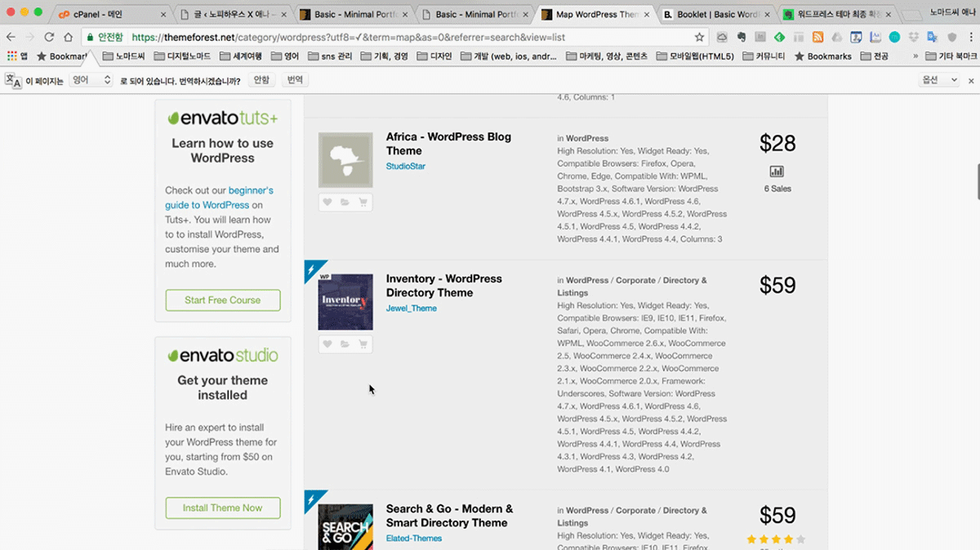Image resolution: width=980 pixels, height=550 pixels.
Task: Add Inventory theme to cart icon
Action: click(x=363, y=344)
